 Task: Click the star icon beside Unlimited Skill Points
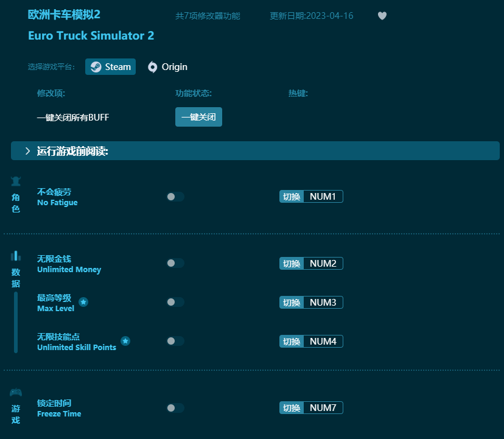[125, 341]
